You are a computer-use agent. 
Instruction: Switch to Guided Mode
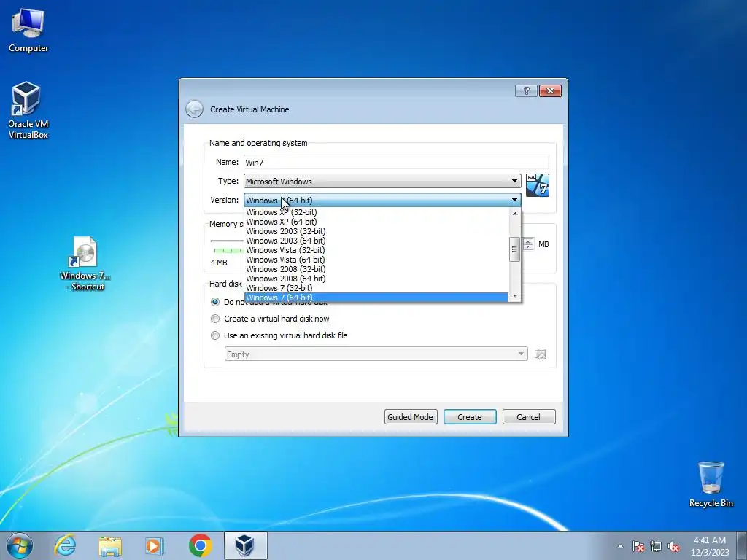coord(410,416)
